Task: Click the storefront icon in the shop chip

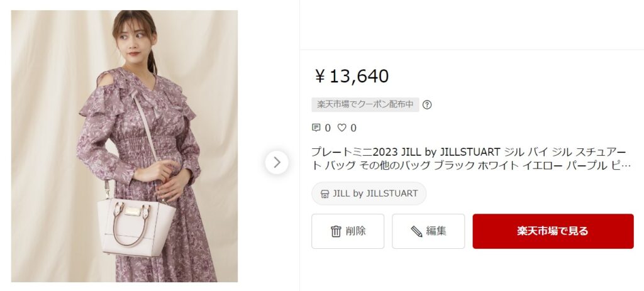Action: [325, 194]
